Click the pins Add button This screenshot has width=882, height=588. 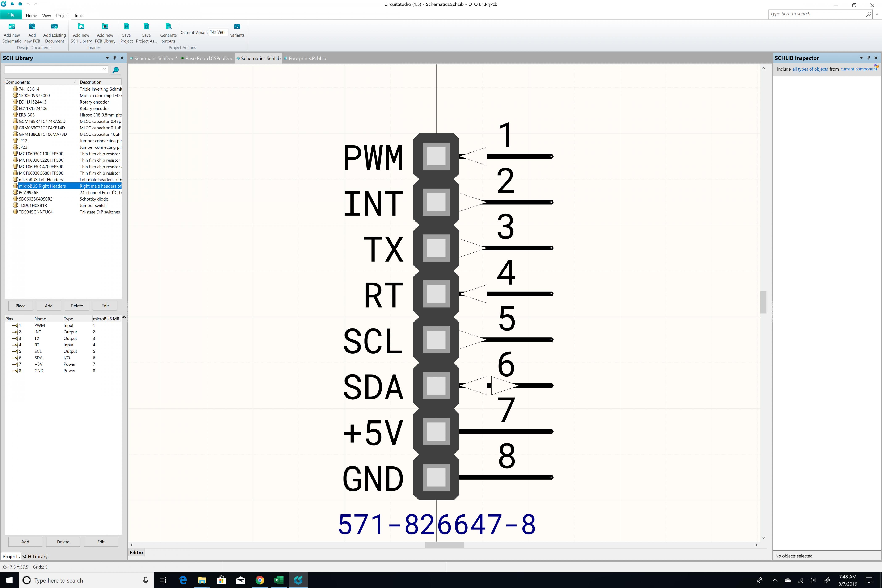coord(25,542)
